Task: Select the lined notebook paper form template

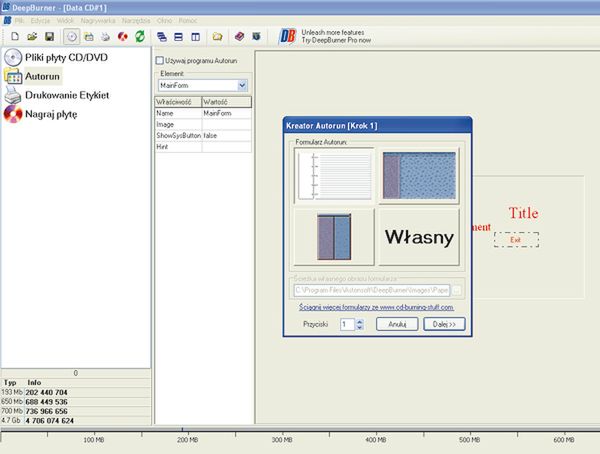Action: coord(334,176)
